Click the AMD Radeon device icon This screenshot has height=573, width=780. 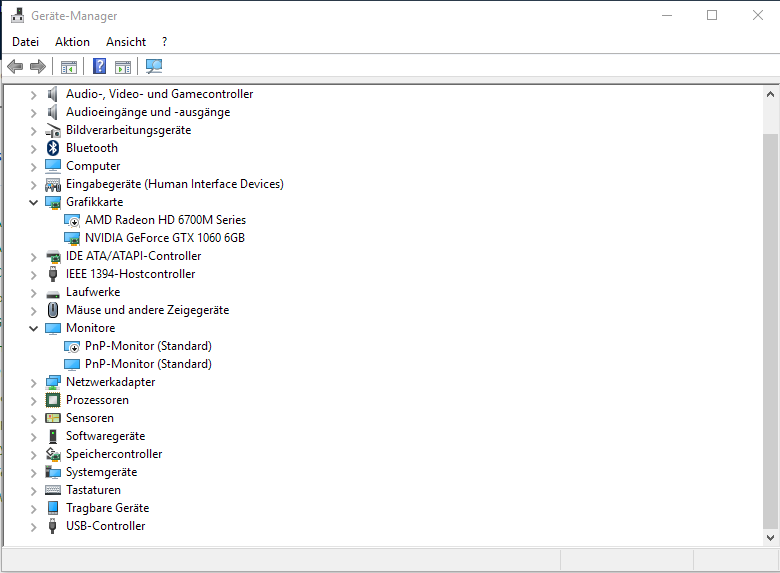(72, 220)
